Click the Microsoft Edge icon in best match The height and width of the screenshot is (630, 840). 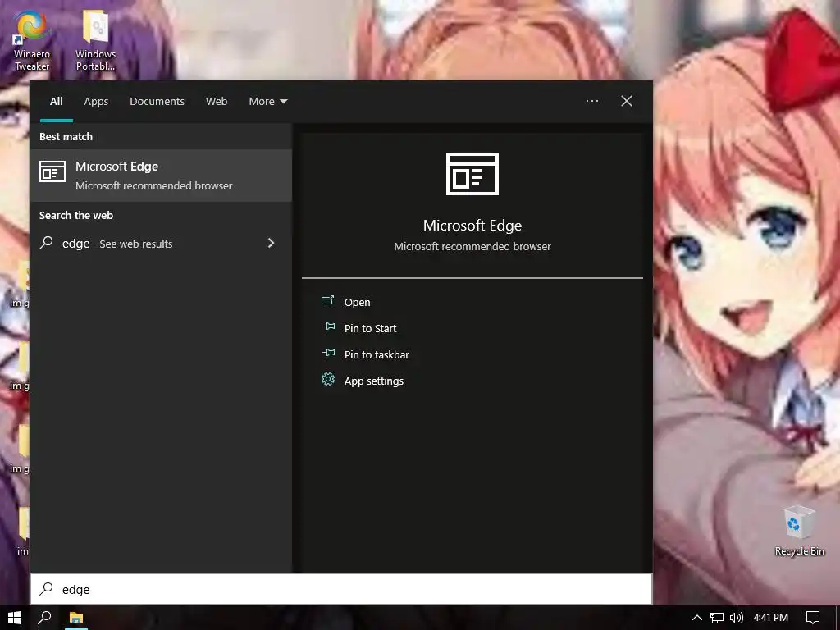tap(52, 171)
